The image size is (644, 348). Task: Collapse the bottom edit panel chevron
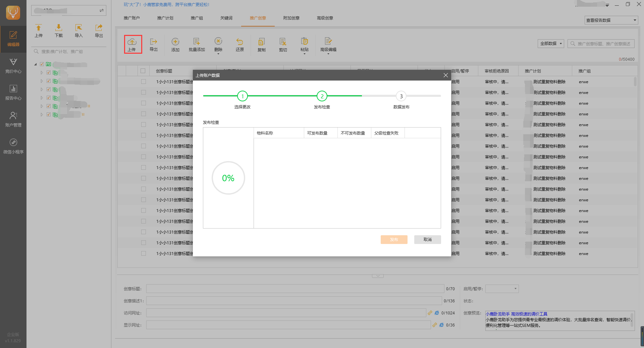(x=378, y=276)
